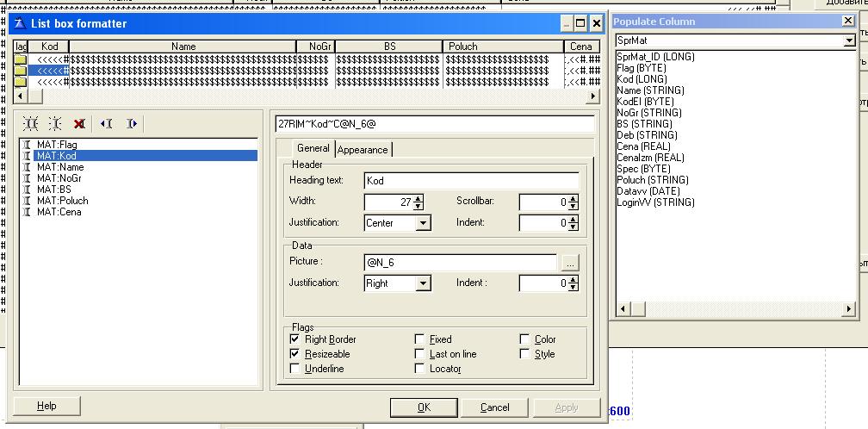
Task: Click the add group toolbar icon
Action: [55, 124]
